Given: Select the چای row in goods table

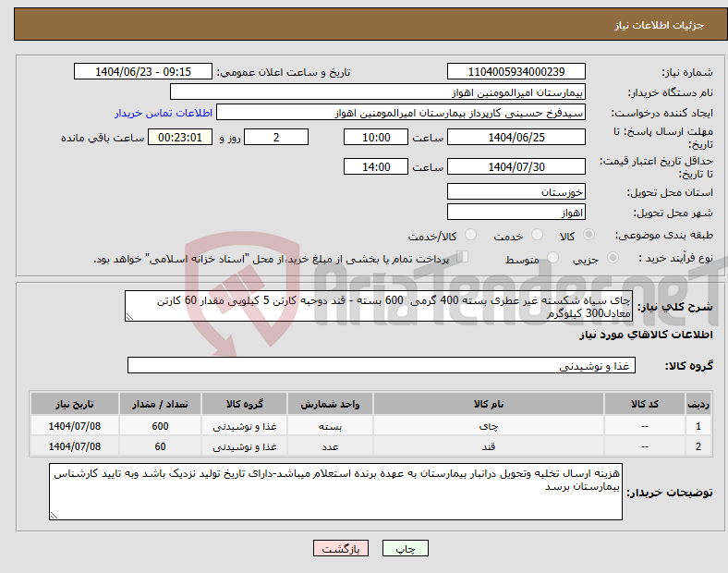Looking at the screenshot, I should [x=487, y=426].
